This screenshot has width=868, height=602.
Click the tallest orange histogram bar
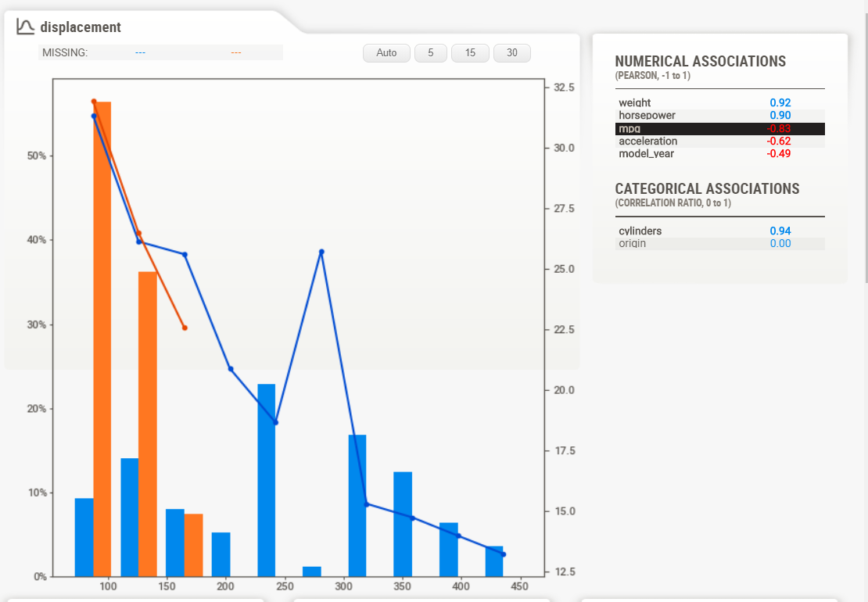tap(102, 339)
